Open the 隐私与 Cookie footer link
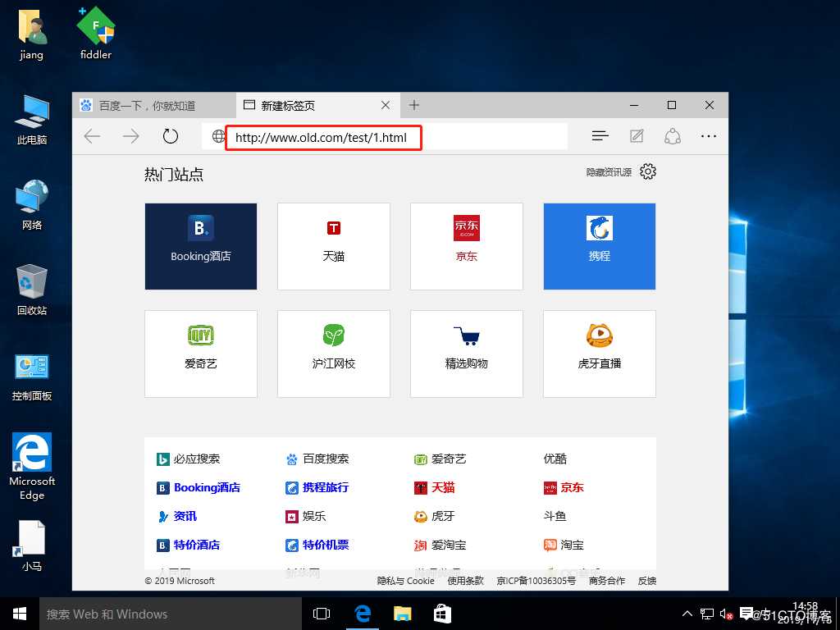The width and height of the screenshot is (840, 630). tap(405, 581)
